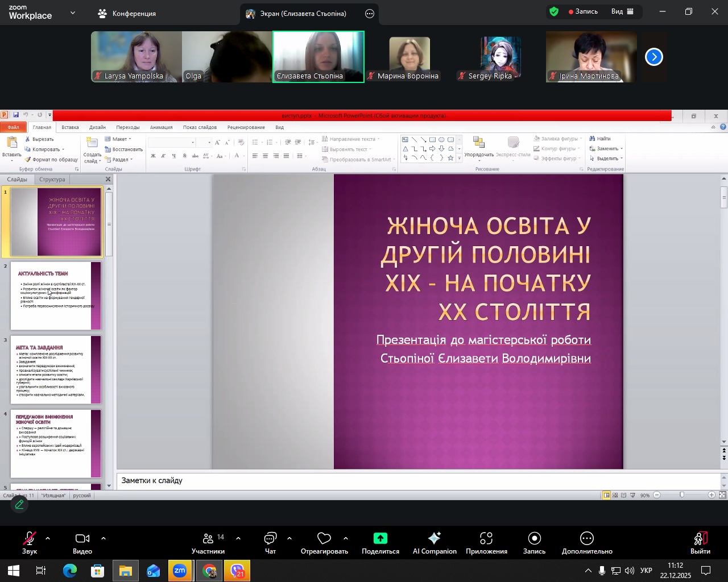This screenshot has height=582, width=728.
Task: Click the annotation pencil icon
Action: click(19, 504)
